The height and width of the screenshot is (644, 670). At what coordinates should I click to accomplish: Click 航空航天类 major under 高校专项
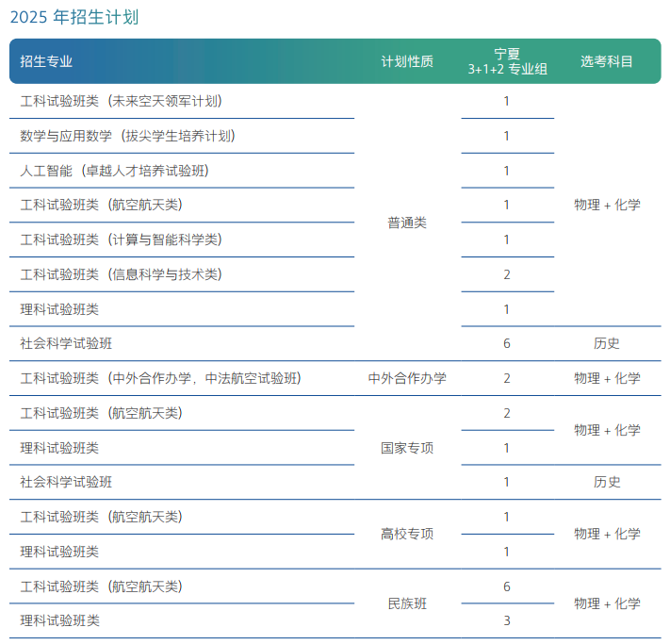click(101, 517)
